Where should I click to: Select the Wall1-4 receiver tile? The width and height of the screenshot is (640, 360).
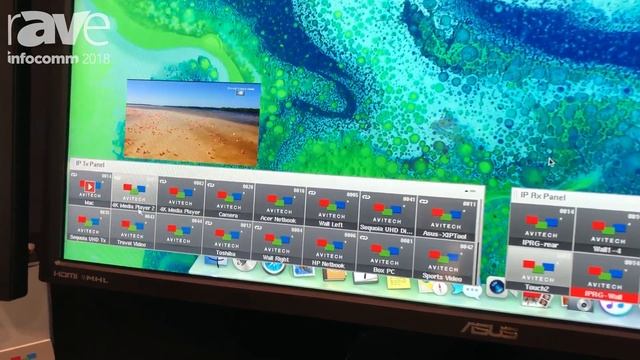[607, 231]
